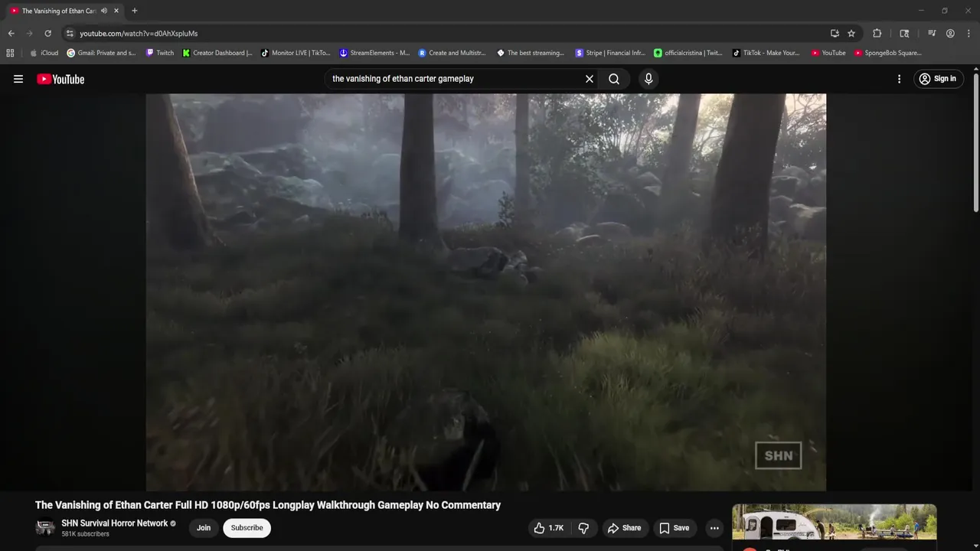This screenshot has width=980, height=551.
Task: Close The Vanishing of Ethan Carter tab
Action: click(116, 11)
